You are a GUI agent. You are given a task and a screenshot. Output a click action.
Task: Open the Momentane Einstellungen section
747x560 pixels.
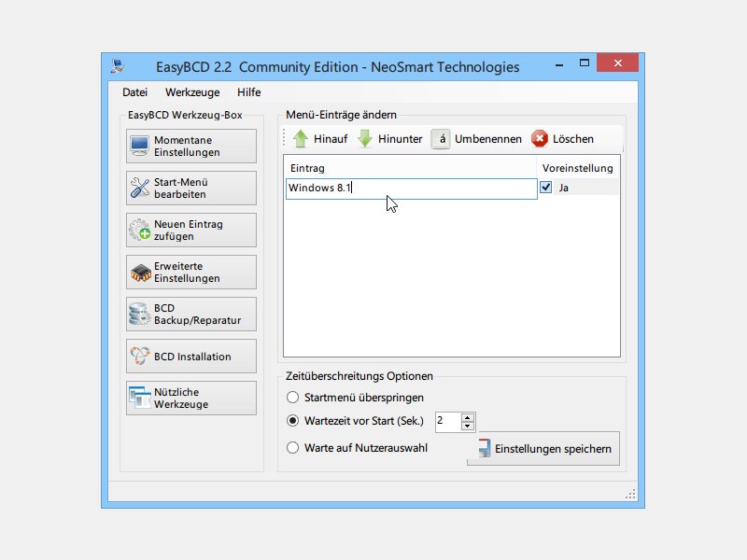[191, 147]
